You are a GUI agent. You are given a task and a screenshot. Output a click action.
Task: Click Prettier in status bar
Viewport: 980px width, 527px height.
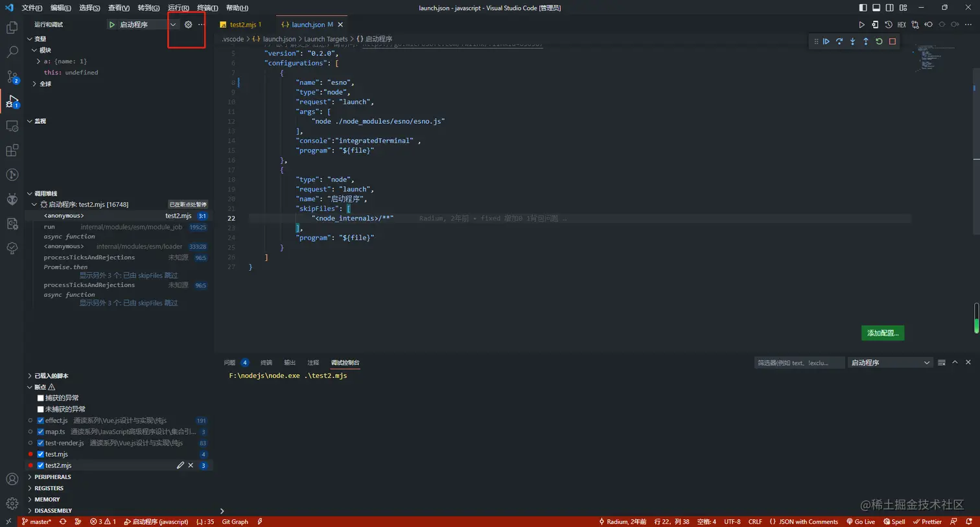pos(927,522)
